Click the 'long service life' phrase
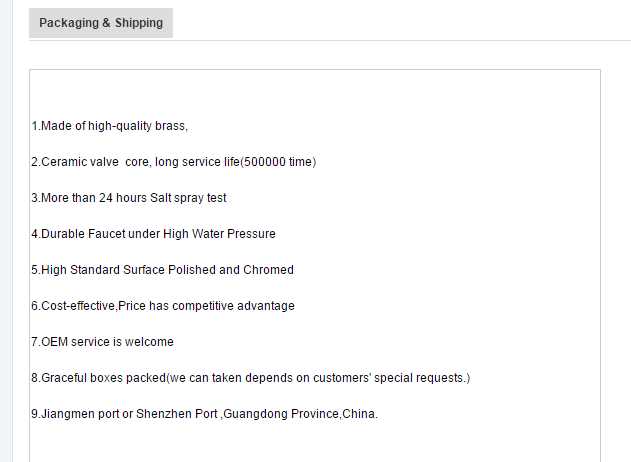631x462 pixels. tap(198, 162)
